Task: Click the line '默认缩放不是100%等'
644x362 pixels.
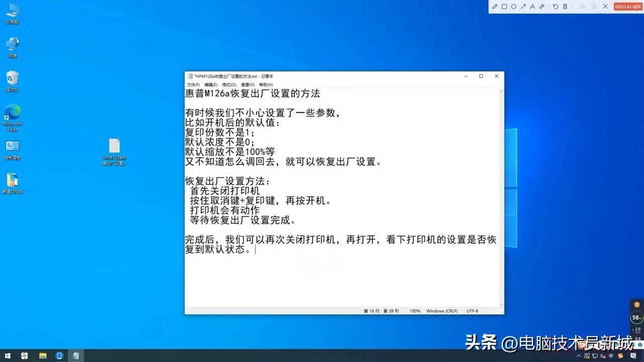Action: [230, 152]
